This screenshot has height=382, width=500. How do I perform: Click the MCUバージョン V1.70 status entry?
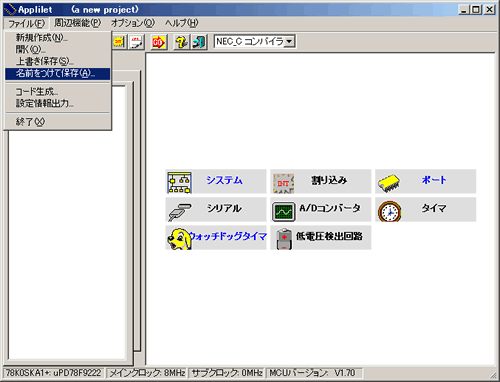point(314,373)
